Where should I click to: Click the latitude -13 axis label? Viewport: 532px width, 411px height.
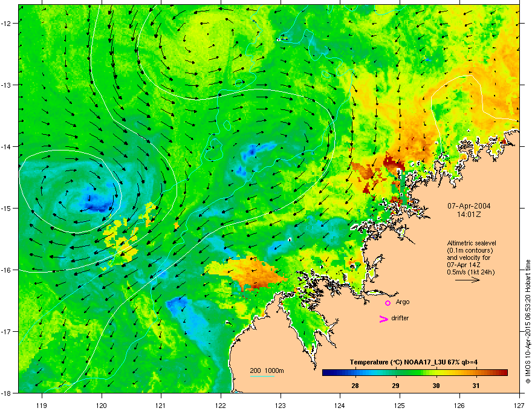[x=7, y=85]
